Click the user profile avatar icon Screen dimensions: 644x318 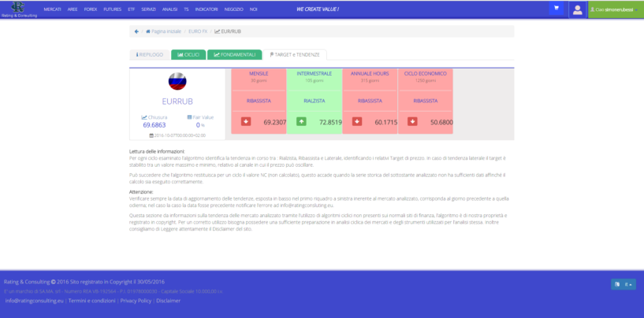point(577,9)
